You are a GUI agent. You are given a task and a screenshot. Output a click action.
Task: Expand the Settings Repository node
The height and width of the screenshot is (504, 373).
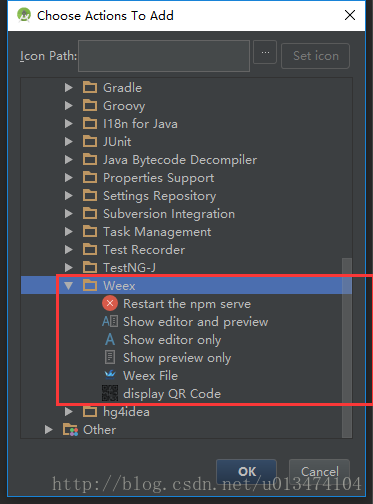[69, 196]
